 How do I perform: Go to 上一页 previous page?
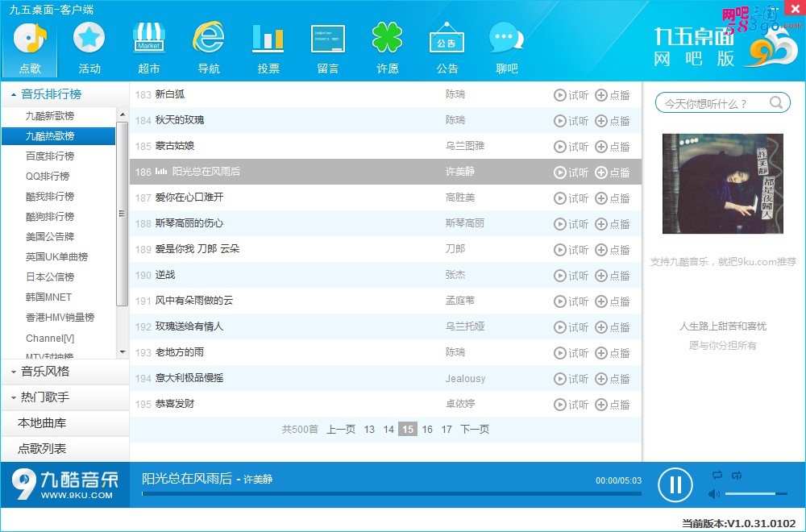point(341,429)
